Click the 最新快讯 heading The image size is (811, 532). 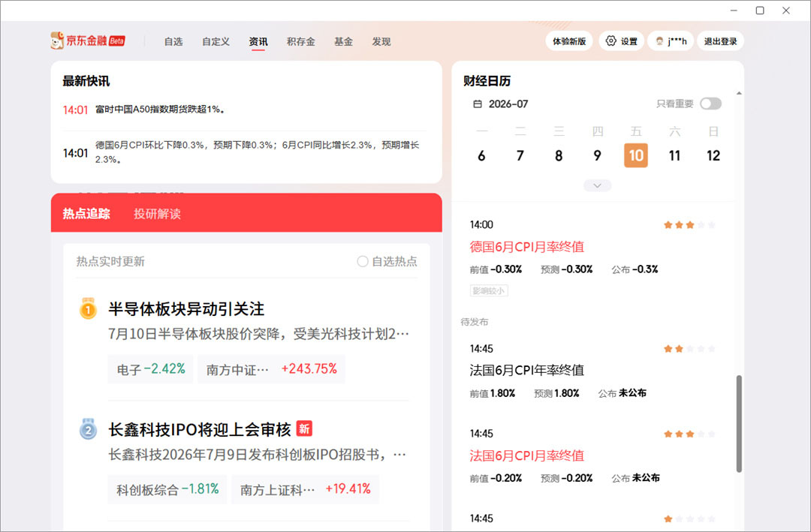[86, 81]
